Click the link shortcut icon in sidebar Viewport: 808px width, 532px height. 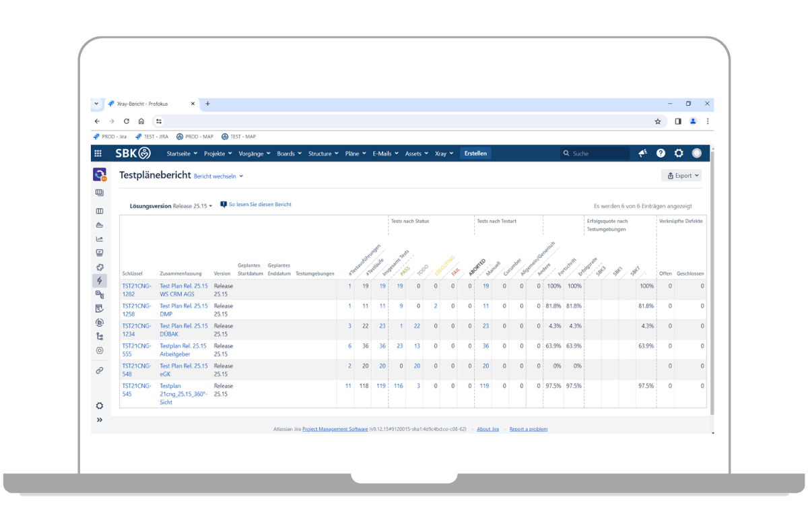pyautogui.click(x=100, y=370)
